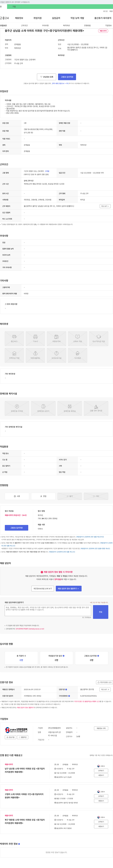Image resolution: width=113 pixels, height=868 pixels.
Task: Jump to the 기업정보 section tab
Action: tap(108, 26)
